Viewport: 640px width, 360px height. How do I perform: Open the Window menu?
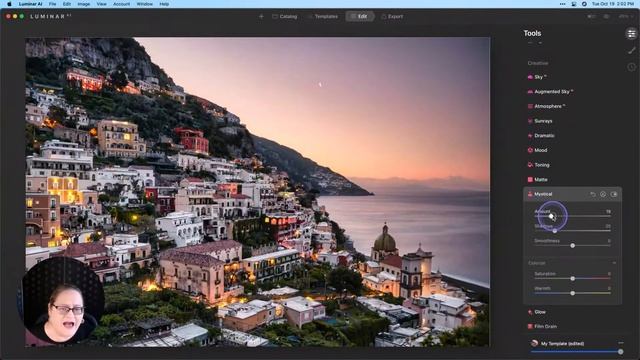[144, 4]
